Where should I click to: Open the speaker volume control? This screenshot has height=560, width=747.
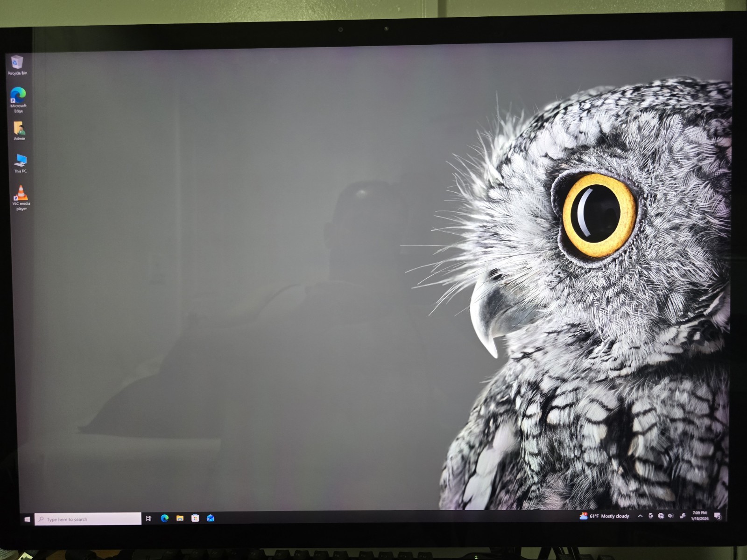click(671, 516)
